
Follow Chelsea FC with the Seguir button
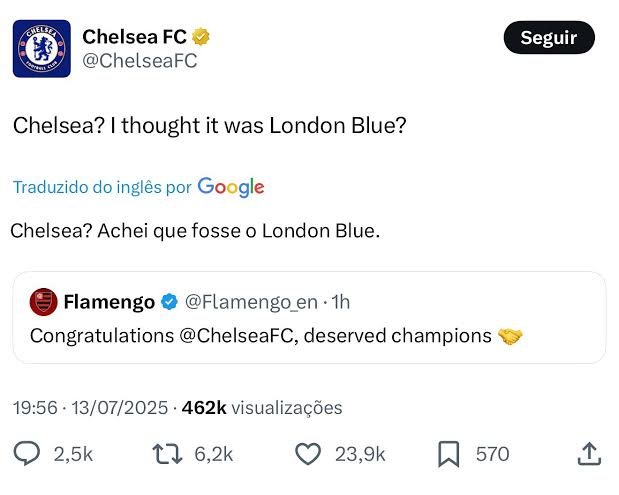[x=549, y=38]
